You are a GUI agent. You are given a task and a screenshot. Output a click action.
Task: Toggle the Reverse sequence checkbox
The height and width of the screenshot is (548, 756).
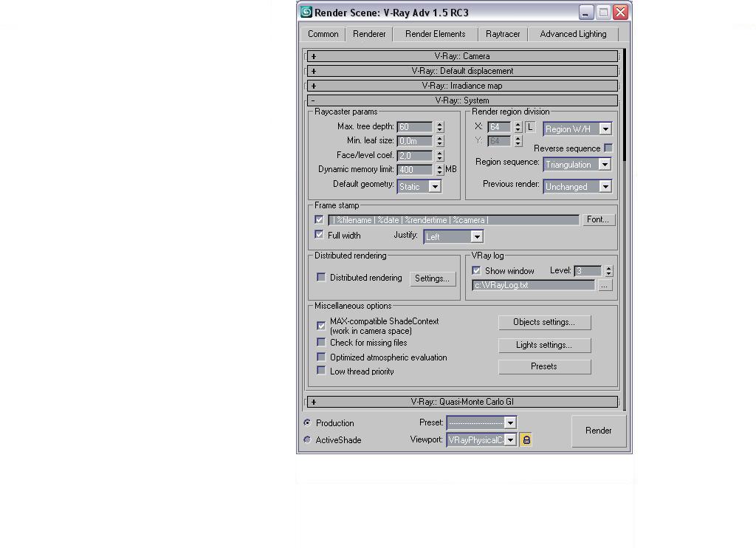[608, 148]
